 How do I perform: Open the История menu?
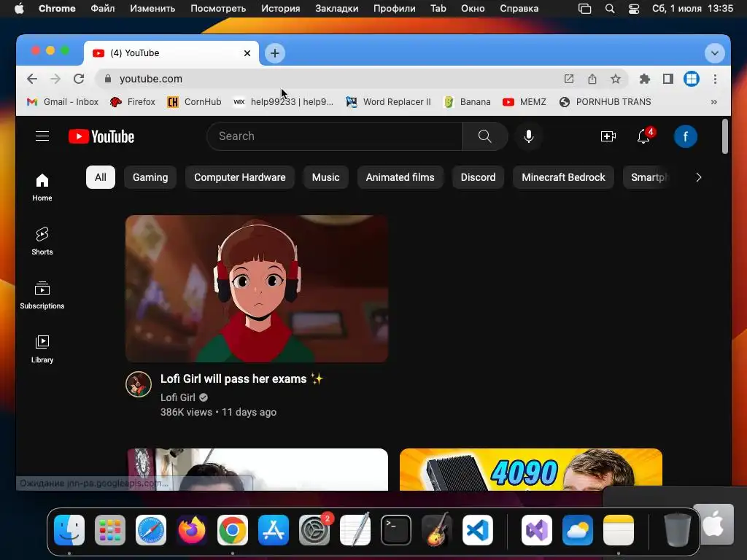tap(281, 9)
